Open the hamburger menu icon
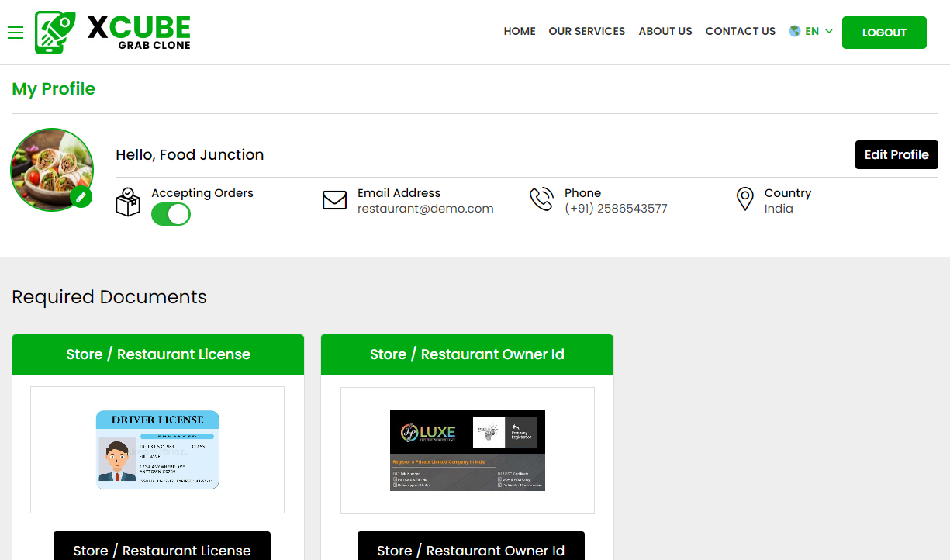950x560 pixels. pos(16,33)
